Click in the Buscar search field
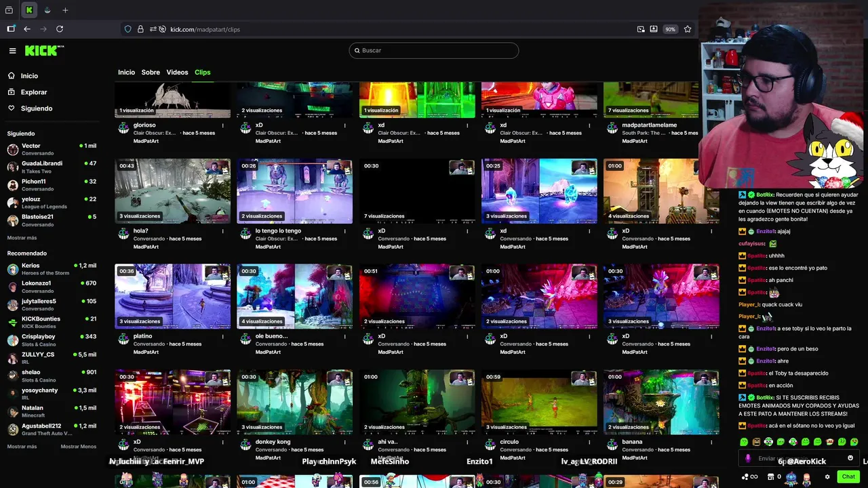Viewport: 868px width, 488px height. 434,50
